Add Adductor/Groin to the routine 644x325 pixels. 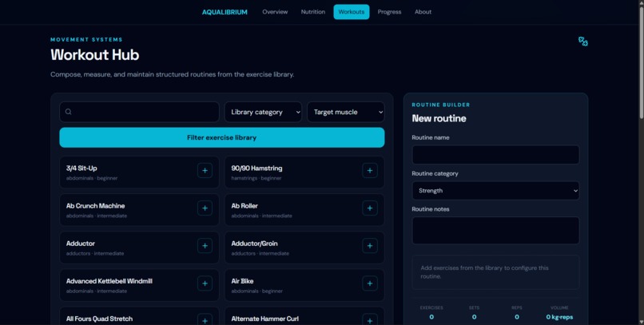tap(370, 246)
